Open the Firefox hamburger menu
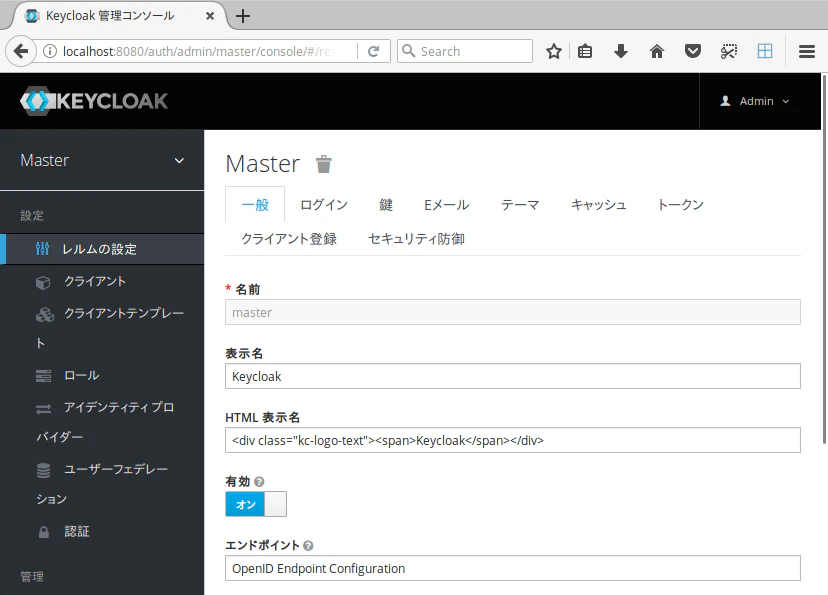Screen dimensions: 828x595 click(806, 51)
